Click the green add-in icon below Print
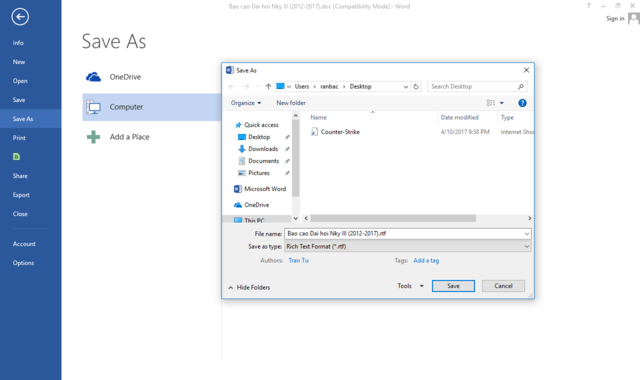 click(16, 157)
